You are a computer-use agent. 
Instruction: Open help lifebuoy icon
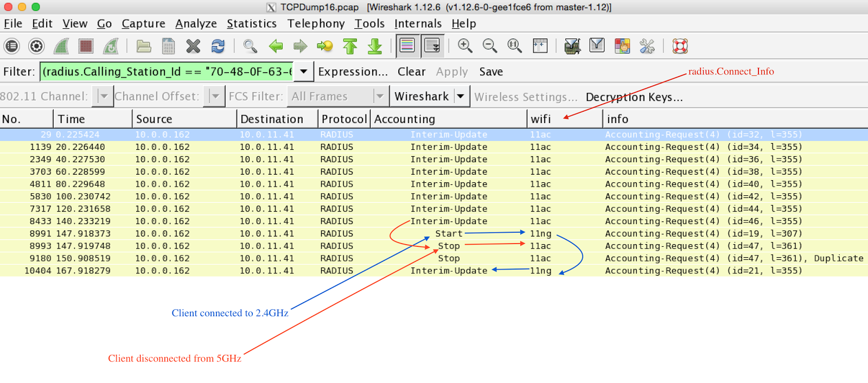(x=680, y=46)
